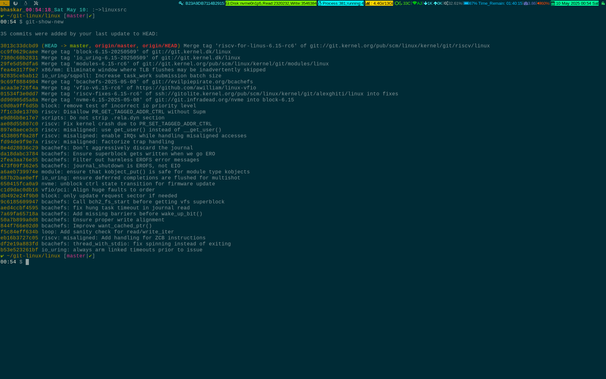Click "bcachefs: Don't aggressively discard the journal"
Image resolution: width=606 pixels, height=379 pixels.
pyautogui.click(x=117, y=148)
